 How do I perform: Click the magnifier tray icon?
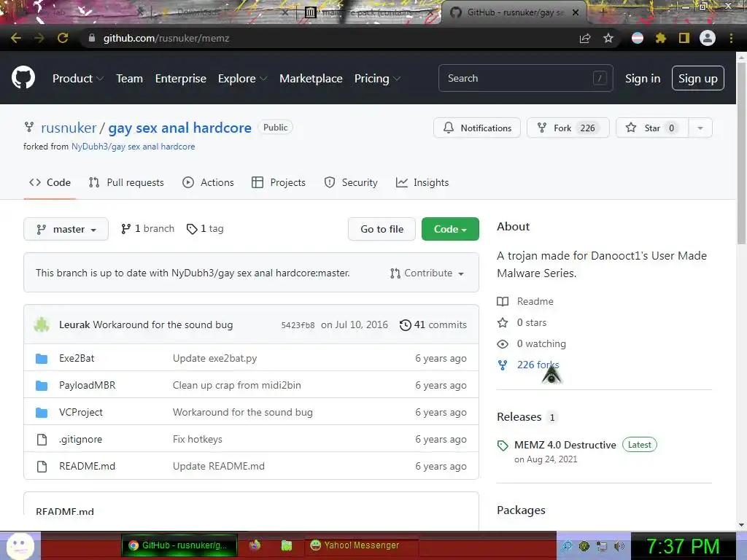[566, 546]
